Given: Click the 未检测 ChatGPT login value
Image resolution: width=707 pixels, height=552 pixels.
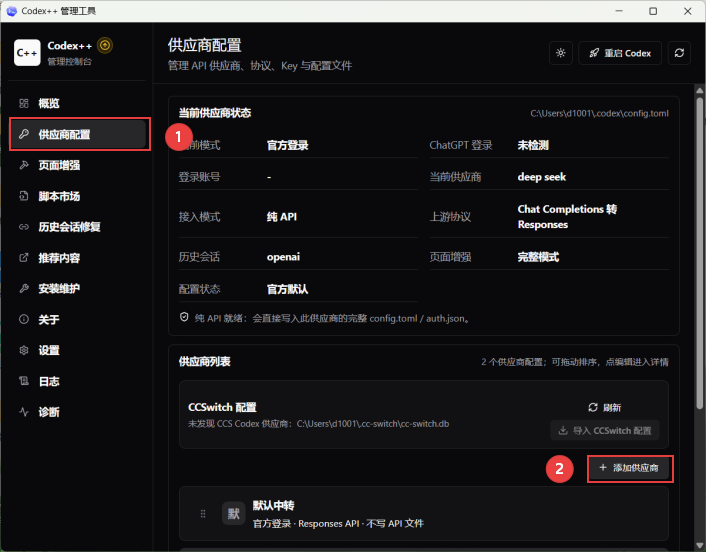Looking at the screenshot, I should point(533,145).
